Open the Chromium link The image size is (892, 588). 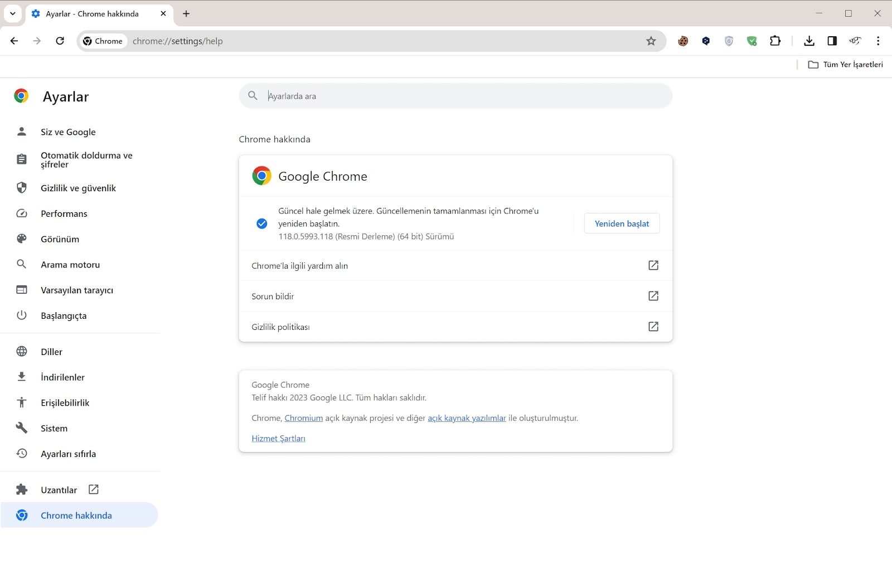304,418
